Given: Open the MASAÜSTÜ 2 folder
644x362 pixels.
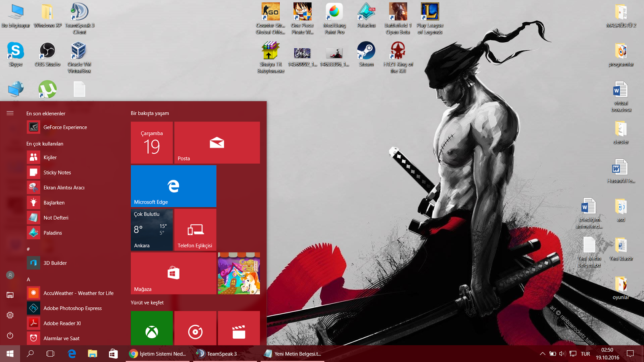Looking at the screenshot, I should 621,15.
